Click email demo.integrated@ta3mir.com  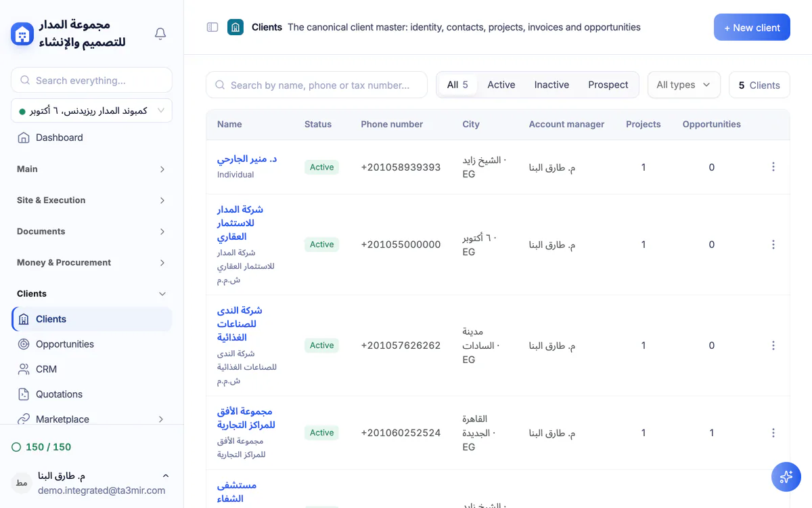[101, 490]
